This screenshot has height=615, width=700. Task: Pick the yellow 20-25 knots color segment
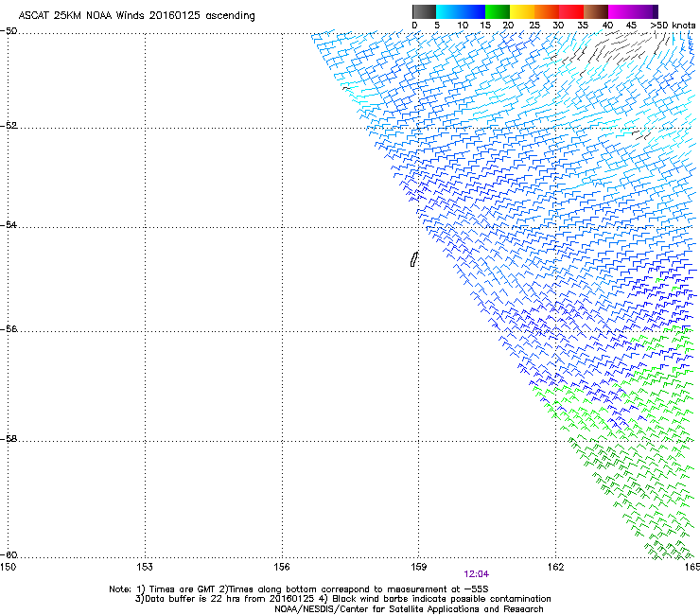pyautogui.click(x=522, y=11)
